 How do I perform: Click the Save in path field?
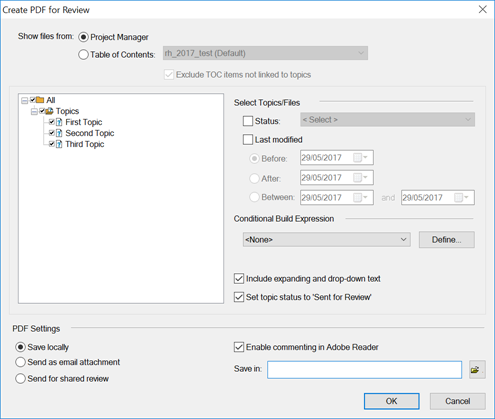pos(364,370)
